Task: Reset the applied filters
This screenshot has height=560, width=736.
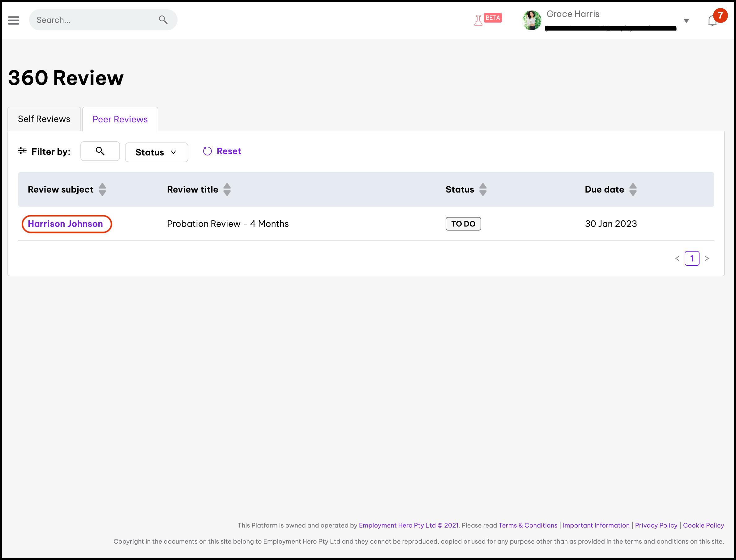Action: [222, 151]
